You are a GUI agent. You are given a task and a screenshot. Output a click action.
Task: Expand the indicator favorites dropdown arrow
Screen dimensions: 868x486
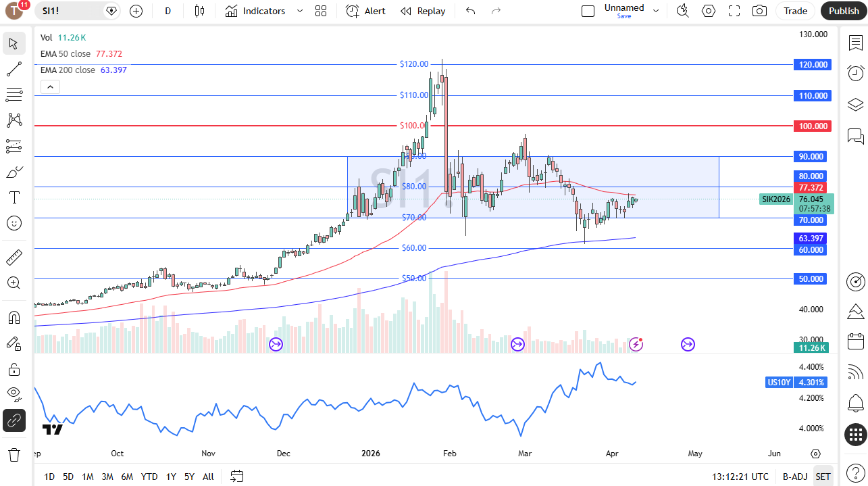click(x=300, y=11)
